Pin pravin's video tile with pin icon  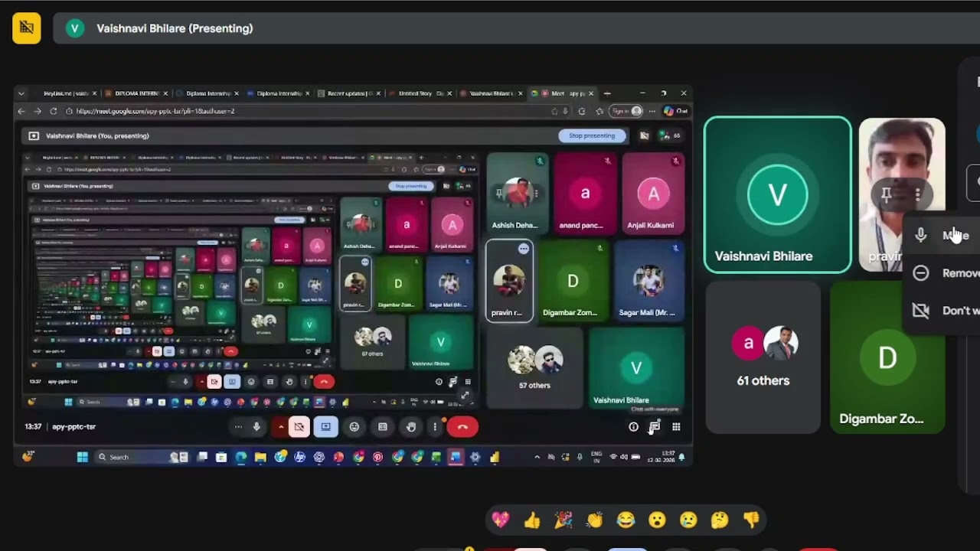pos(886,195)
